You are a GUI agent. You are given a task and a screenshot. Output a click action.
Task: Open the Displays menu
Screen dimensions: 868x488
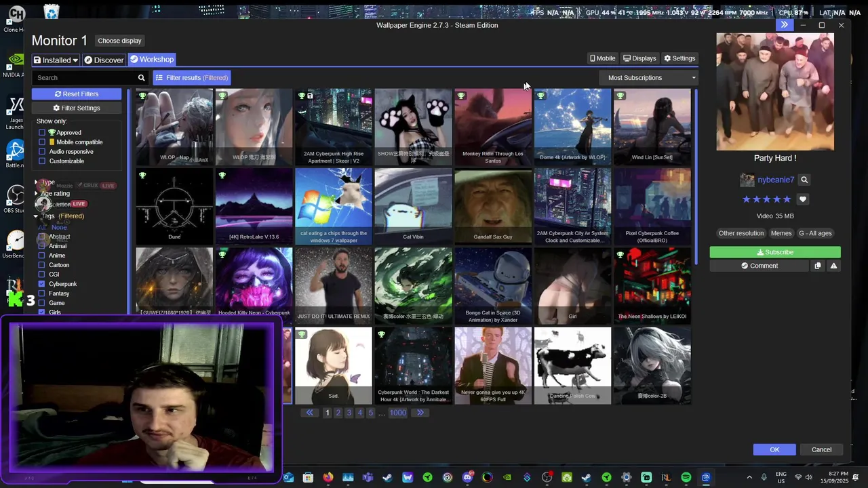[639, 58]
